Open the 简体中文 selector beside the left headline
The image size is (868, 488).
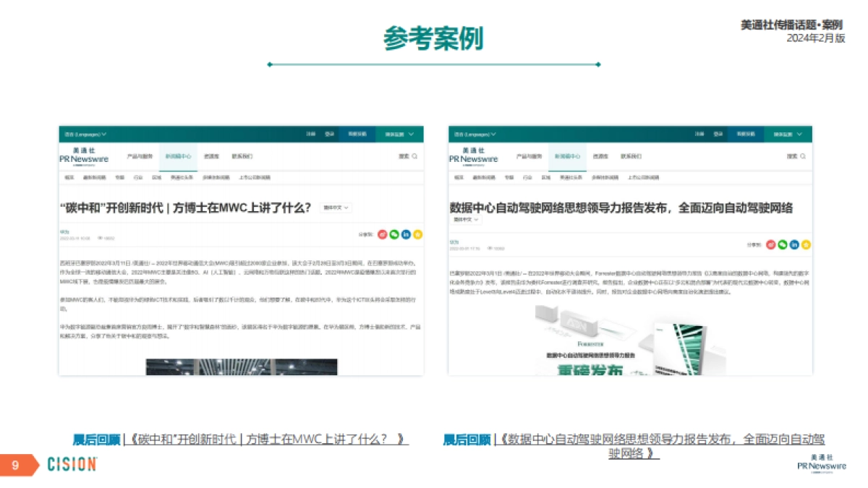pyautogui.click(x=333, y=208)
